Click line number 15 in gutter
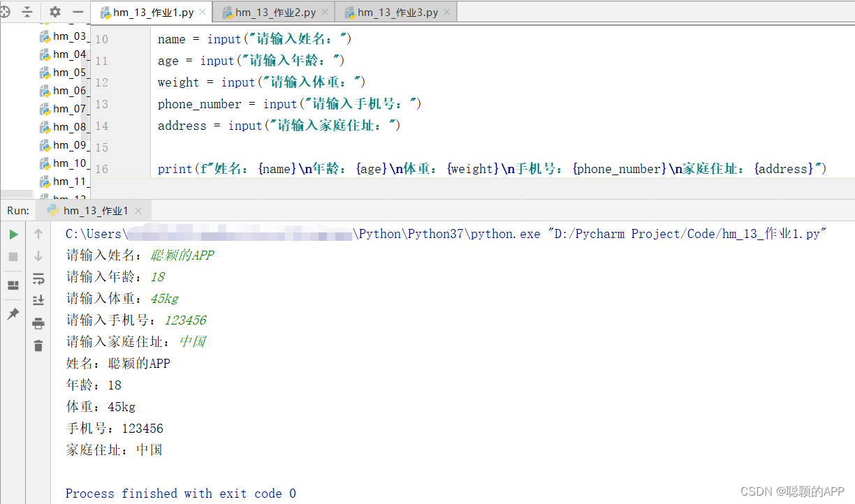Viewport: 855px width, 504px height. point(102,147)
